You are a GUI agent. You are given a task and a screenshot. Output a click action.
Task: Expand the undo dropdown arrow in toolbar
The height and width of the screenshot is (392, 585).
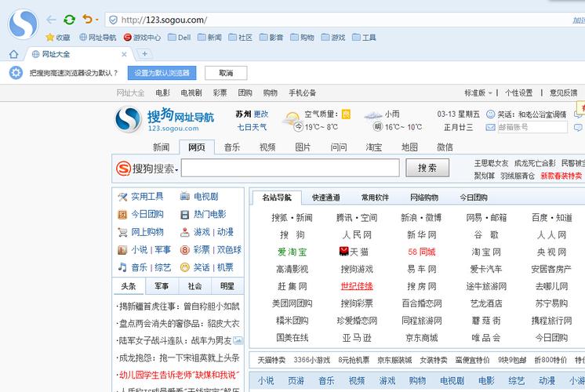coord(96,20)
